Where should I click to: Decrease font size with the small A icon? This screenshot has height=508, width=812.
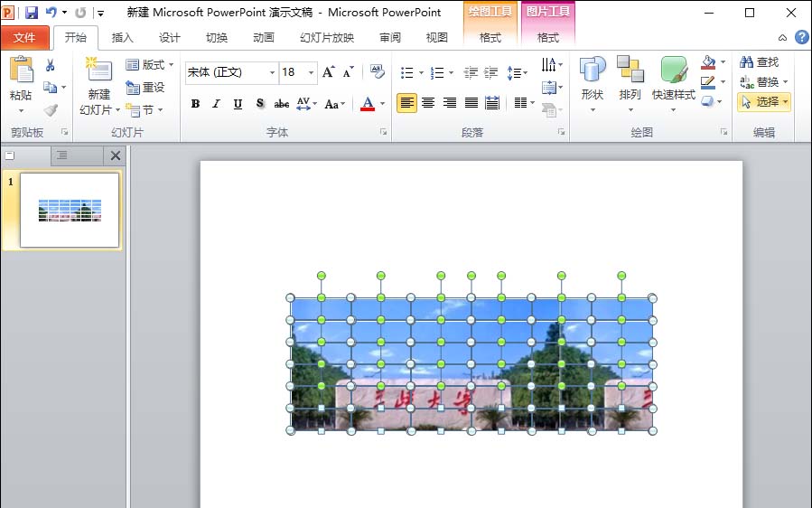tap(349, 72)
